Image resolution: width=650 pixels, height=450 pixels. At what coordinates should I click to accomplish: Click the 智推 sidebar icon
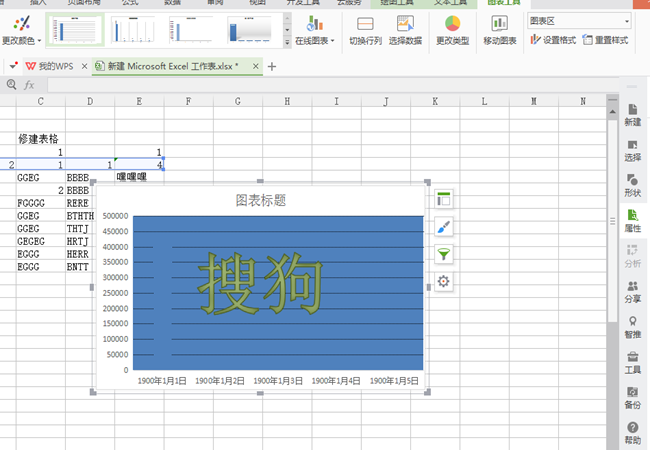[x=633, y=327]
